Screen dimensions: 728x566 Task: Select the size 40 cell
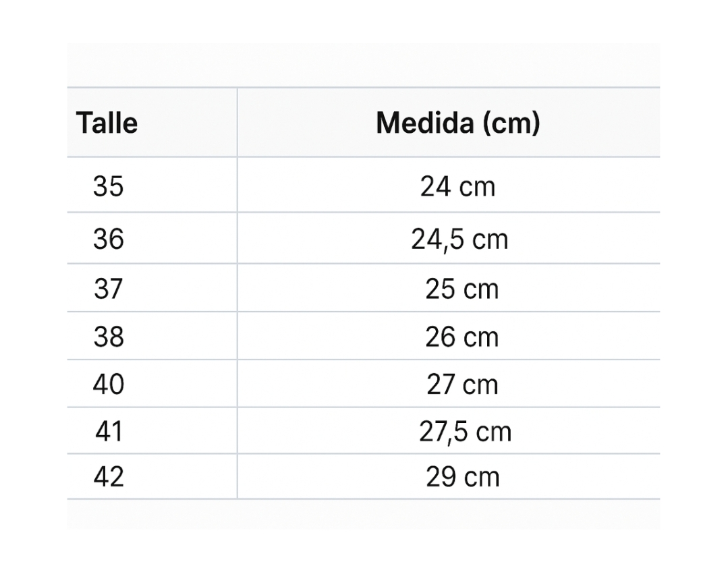tap(109, 384)
